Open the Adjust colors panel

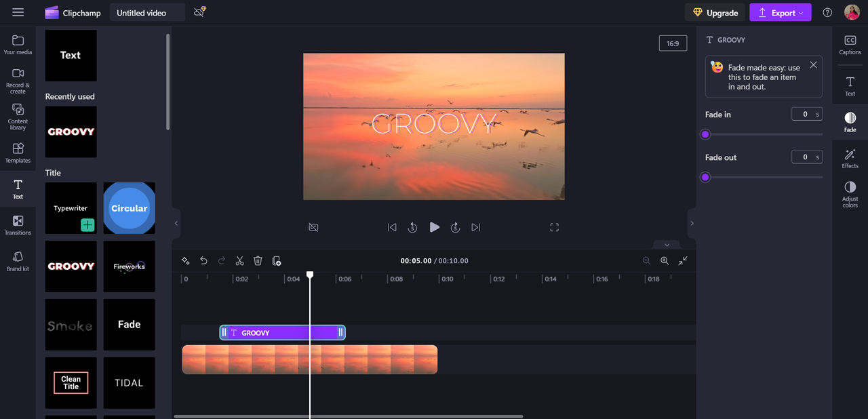pyautogui.click(x=850, y=195)
